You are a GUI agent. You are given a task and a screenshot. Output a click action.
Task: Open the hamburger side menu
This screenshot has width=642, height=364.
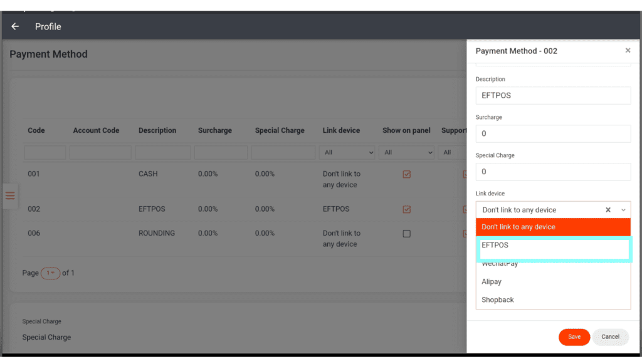tap(10, 195)
